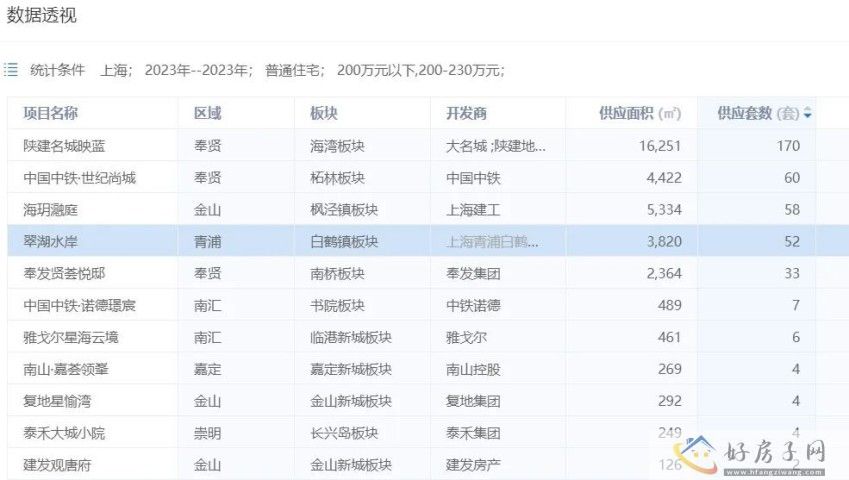Screen dimensions: 849x480
Task: Click the 奉发集团 developer cell
Action: (x=473, y=273)
